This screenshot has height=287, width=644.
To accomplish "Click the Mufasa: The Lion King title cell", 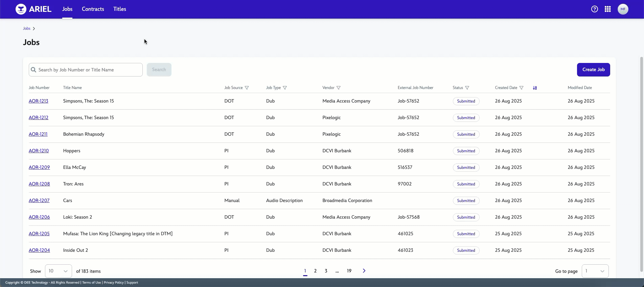I will tap(118, 234).
